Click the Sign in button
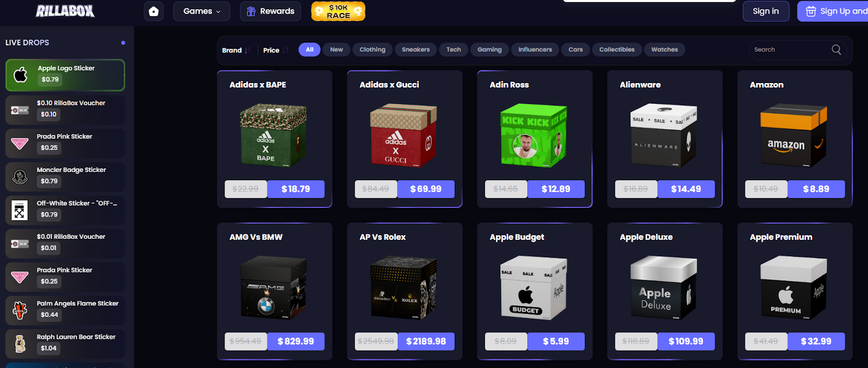This screenshot has width=868, height=368. tap(765, 11)
